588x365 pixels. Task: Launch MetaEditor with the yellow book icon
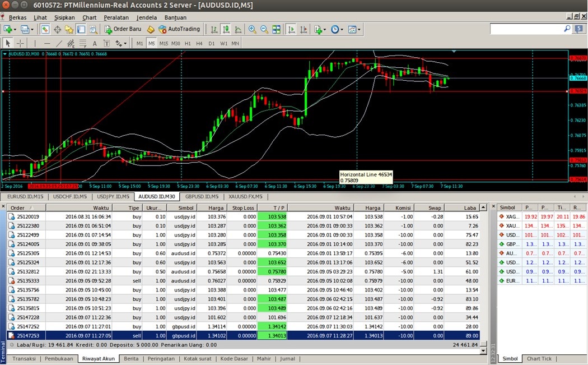[151, 29]
